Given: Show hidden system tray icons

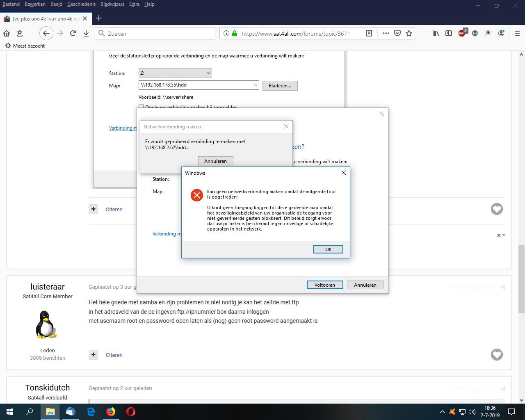Looking at the screenshot, I should [442, 412].
